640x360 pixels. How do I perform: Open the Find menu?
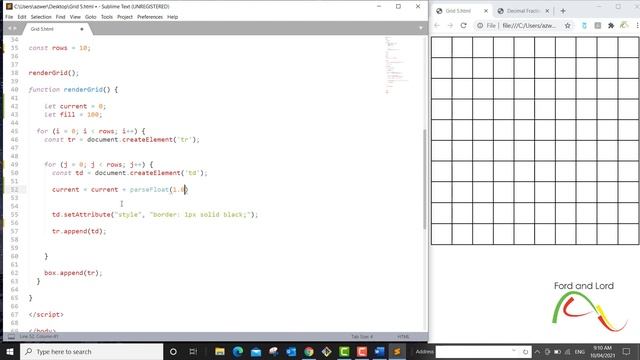[x=60, y=17]
